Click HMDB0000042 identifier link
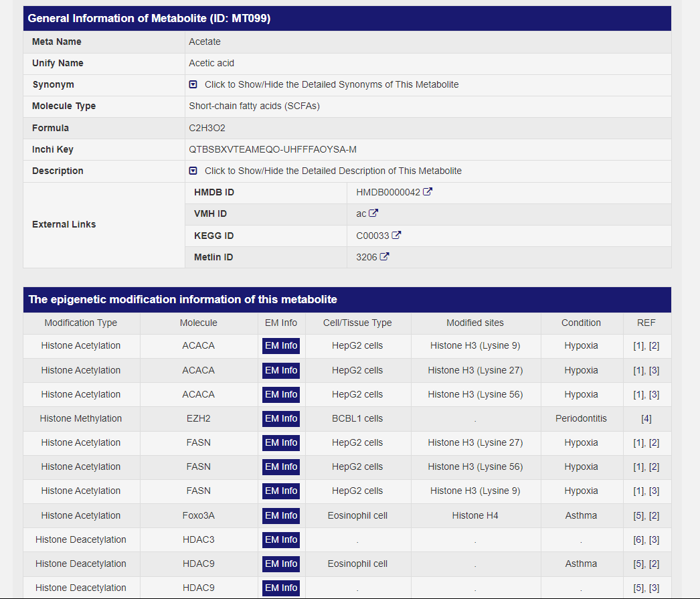 [x=388, y=193]
